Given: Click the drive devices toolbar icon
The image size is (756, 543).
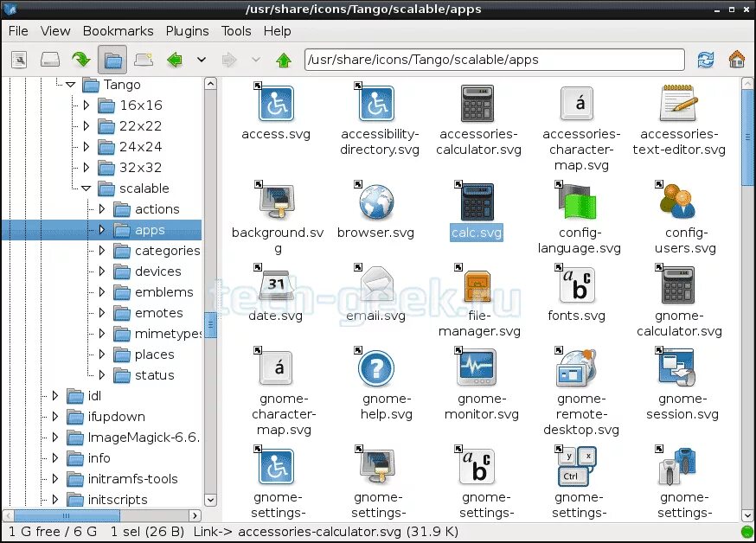Looking at the screenshot, I should (x=49, y=60).
